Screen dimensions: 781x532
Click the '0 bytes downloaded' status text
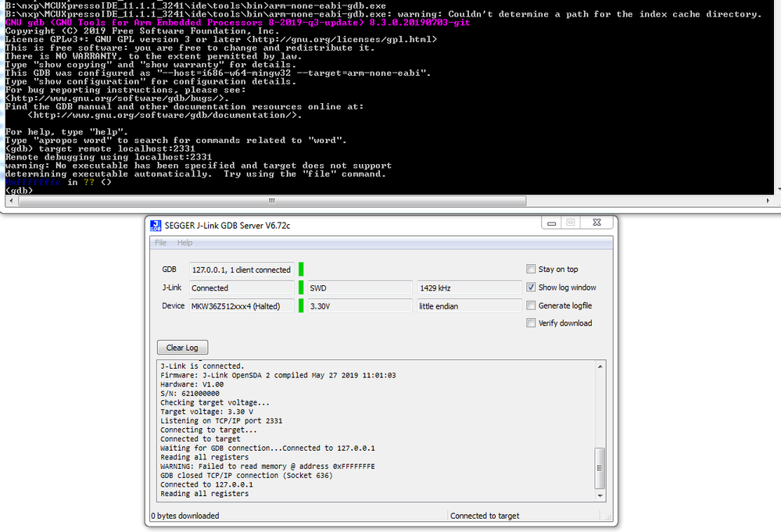(x=185, y=516)
